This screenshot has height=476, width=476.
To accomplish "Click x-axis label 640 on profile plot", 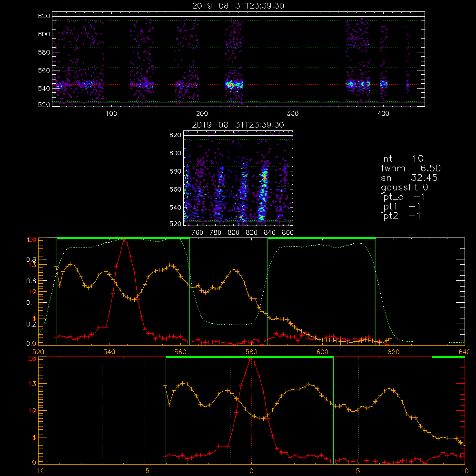I will coord(465,352).
